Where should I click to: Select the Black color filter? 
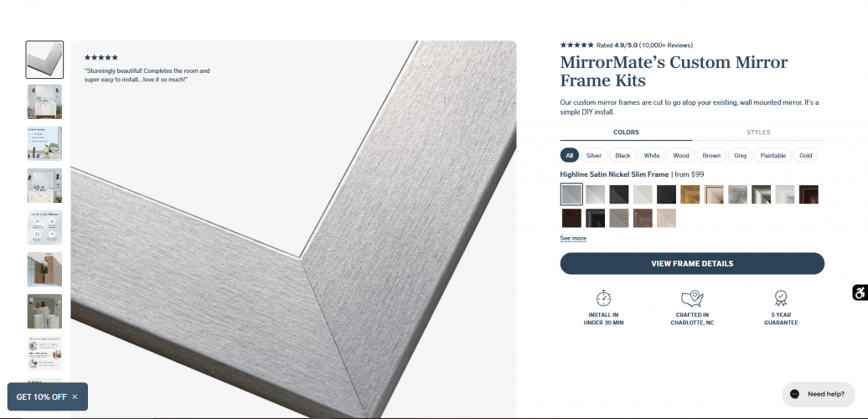623,156
